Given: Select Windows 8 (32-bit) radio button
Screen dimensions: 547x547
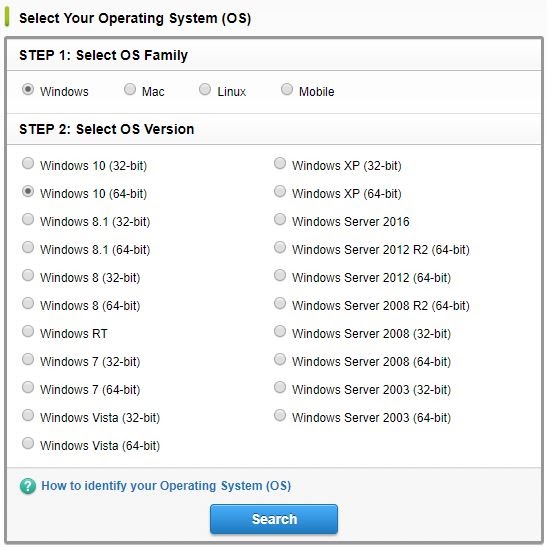Looking at the screenshot, I should click(28, 275).
